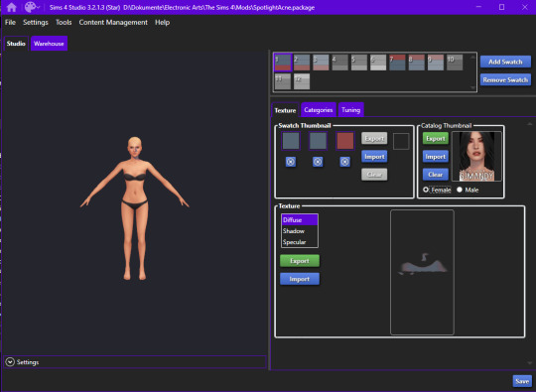
Task: Click the swatch list scrollbar
Action: (x=472, y=72)
